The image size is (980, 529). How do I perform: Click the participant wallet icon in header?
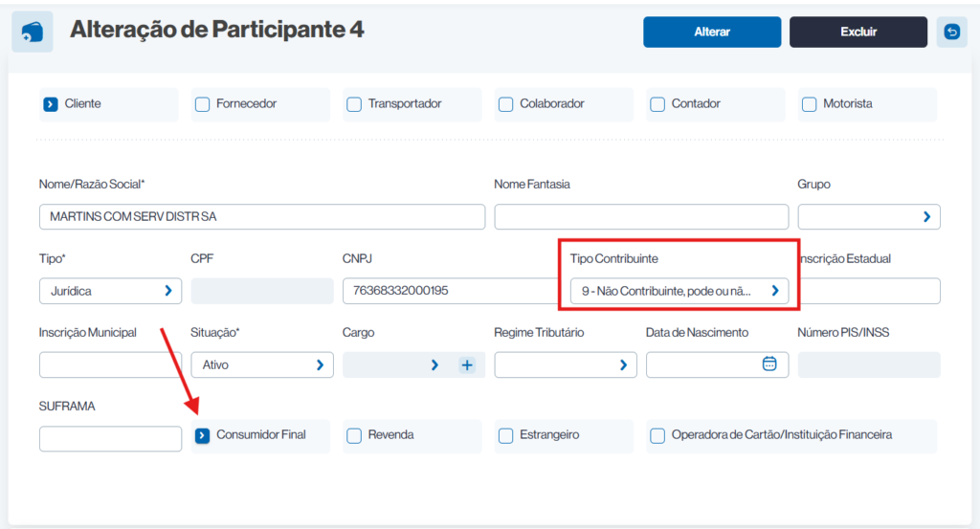click(32, 32)
